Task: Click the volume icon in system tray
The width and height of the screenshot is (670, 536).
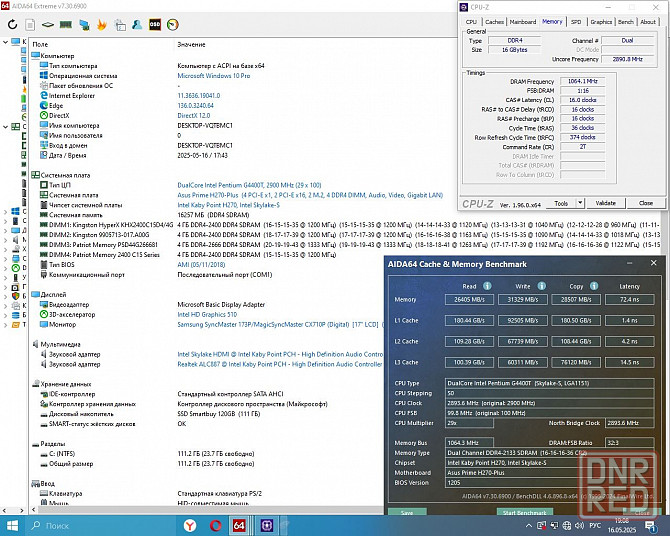Action: 579,525
